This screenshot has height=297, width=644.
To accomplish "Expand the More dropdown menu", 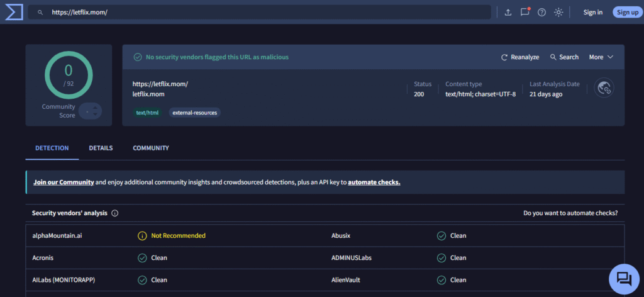I will 601,57.
